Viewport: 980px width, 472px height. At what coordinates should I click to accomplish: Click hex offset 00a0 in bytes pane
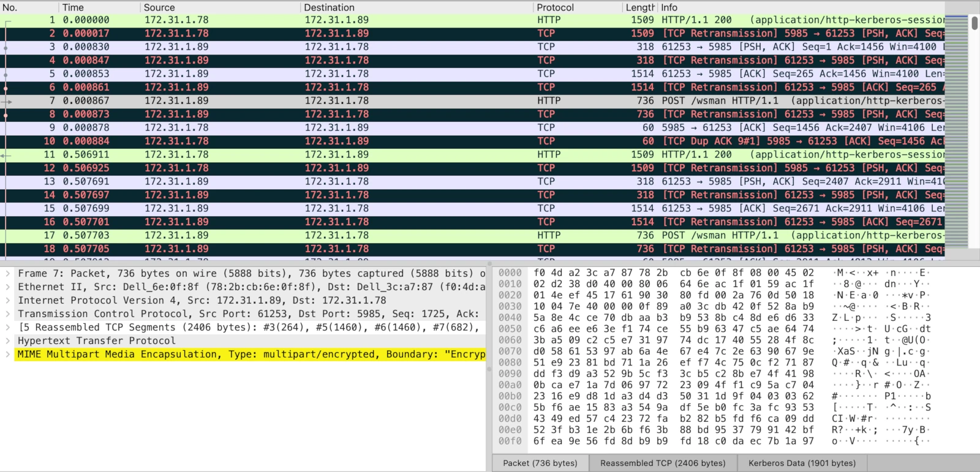[510, 385]
